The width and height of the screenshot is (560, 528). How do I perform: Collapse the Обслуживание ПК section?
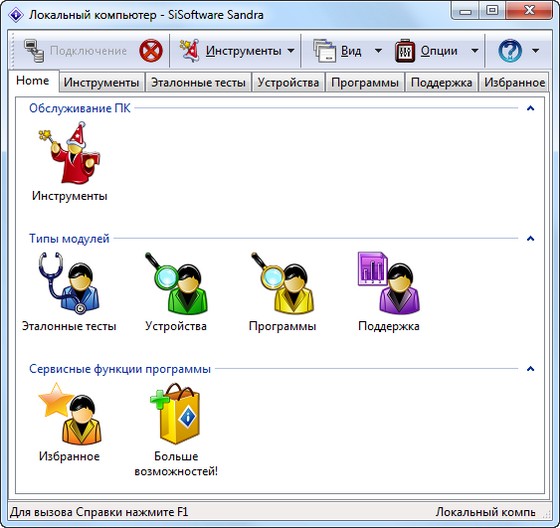530,108
